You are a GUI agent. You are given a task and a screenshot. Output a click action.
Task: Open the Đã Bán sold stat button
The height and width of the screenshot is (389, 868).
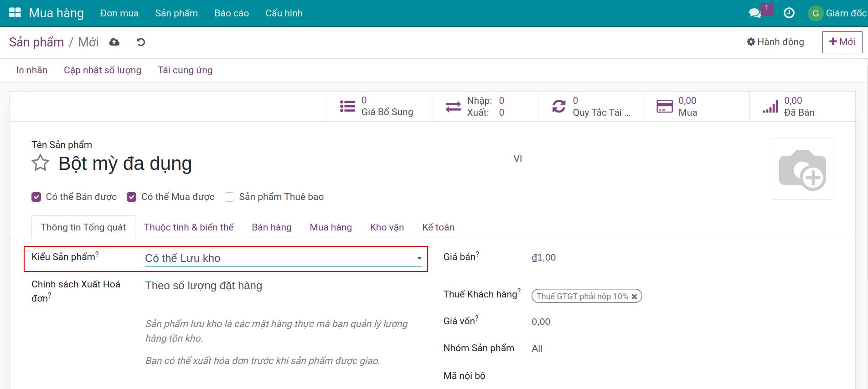(x=802, y=106)
